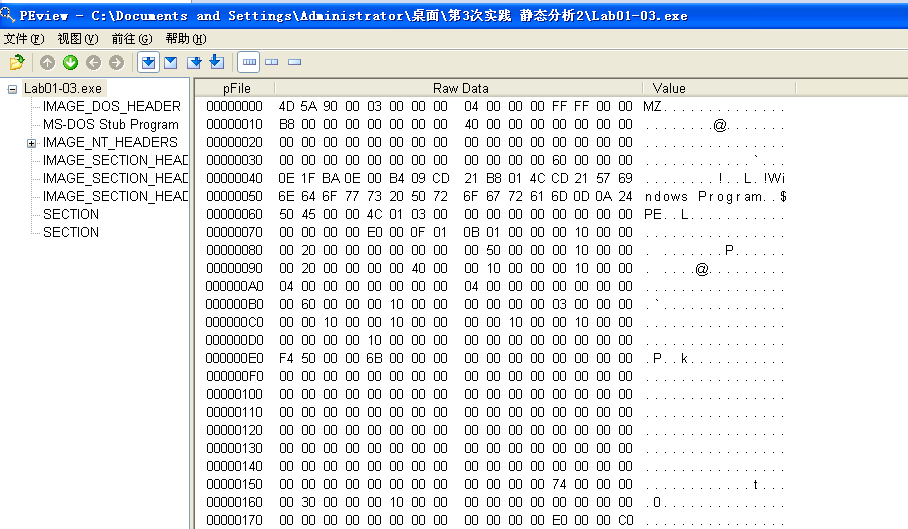
Task: Open the 前往(G) menu
Action: point(132,39)
